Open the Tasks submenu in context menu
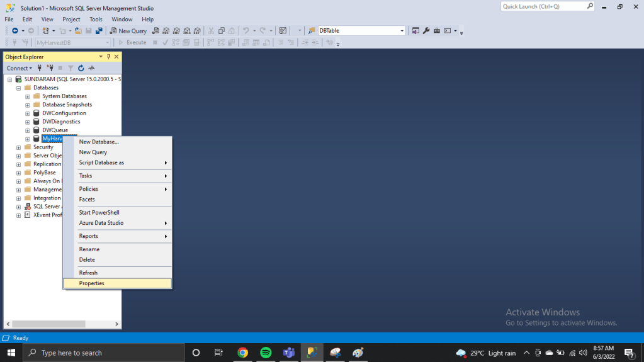644x362 pixels. pos(86,176)
